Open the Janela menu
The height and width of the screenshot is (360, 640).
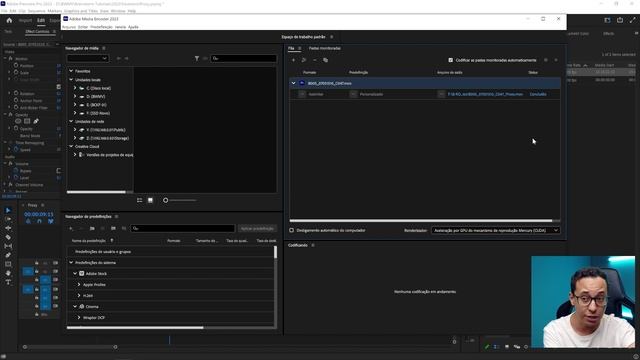(120, 27)
